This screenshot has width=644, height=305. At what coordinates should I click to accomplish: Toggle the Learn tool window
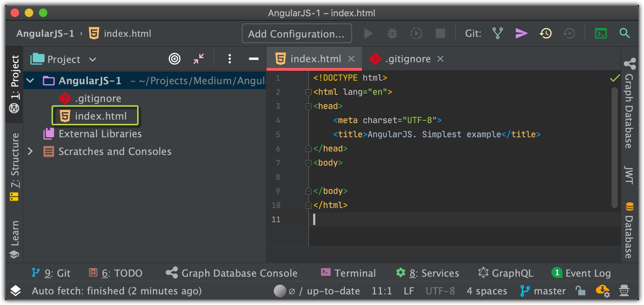(x=14, y=240)
